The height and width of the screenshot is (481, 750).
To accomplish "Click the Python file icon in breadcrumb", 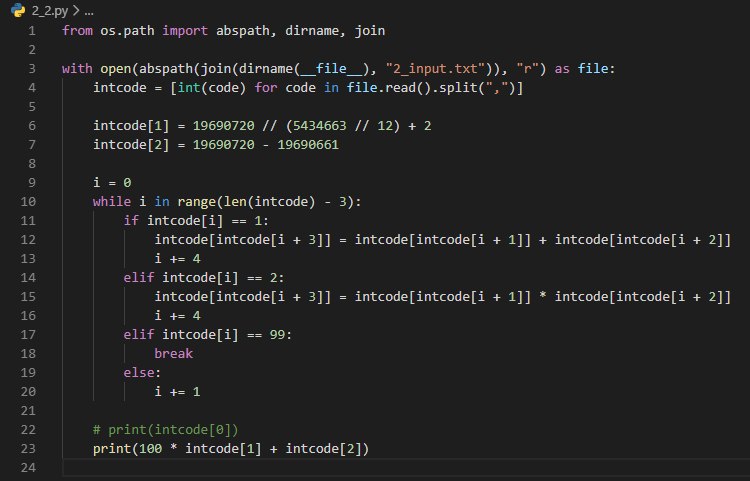I will coord(18,10).
